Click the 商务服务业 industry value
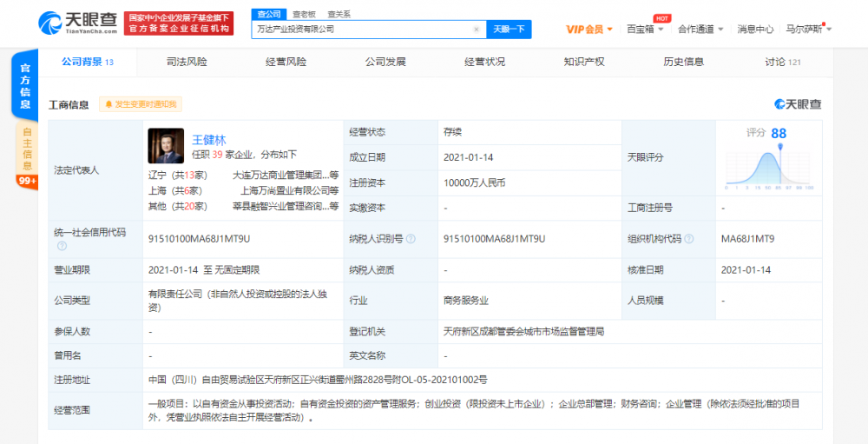The image size is (868, 444). click(465, 301)
